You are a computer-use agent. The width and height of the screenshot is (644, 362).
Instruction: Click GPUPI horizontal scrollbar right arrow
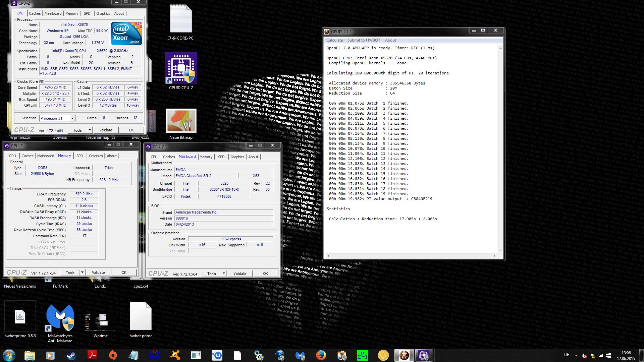[x=494, y=256]
